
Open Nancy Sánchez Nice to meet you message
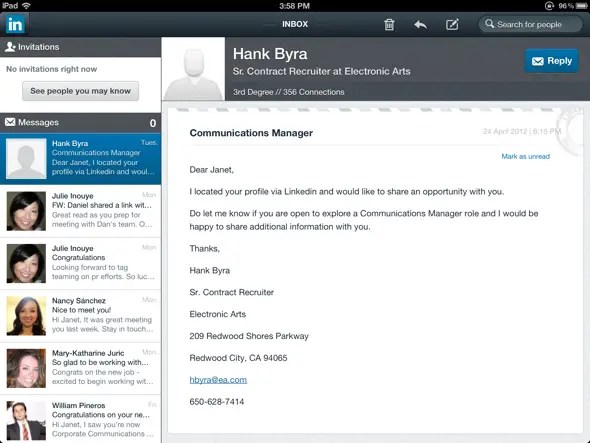(81, 315)
